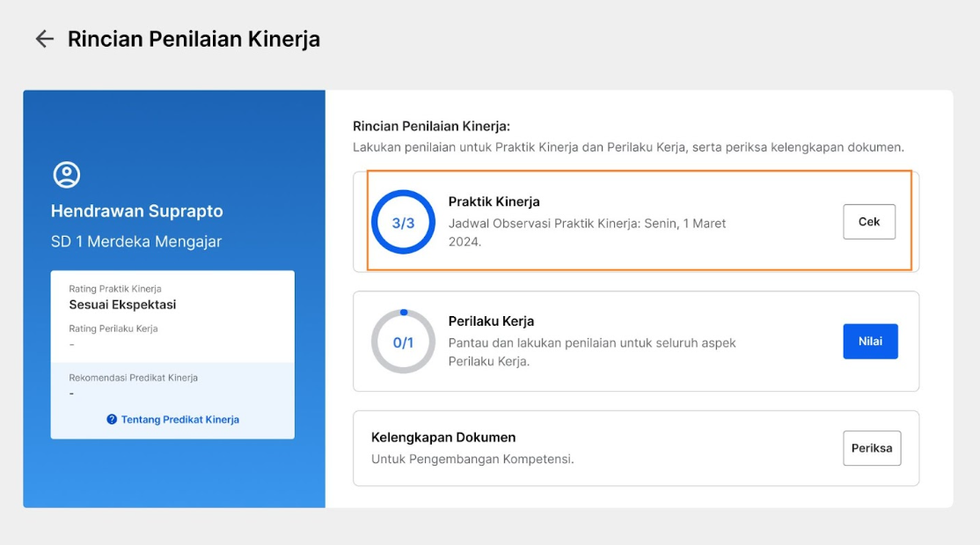The width and height of the screenshot is (980, 545).
Task: Click the Rating Perilaku Kerja label
Action: click(113, 328)
